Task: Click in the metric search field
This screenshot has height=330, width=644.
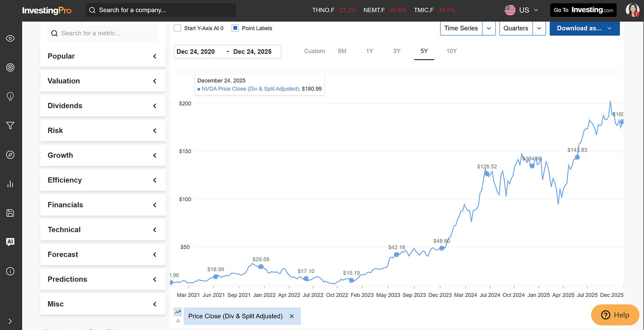Action: [103, 33]
